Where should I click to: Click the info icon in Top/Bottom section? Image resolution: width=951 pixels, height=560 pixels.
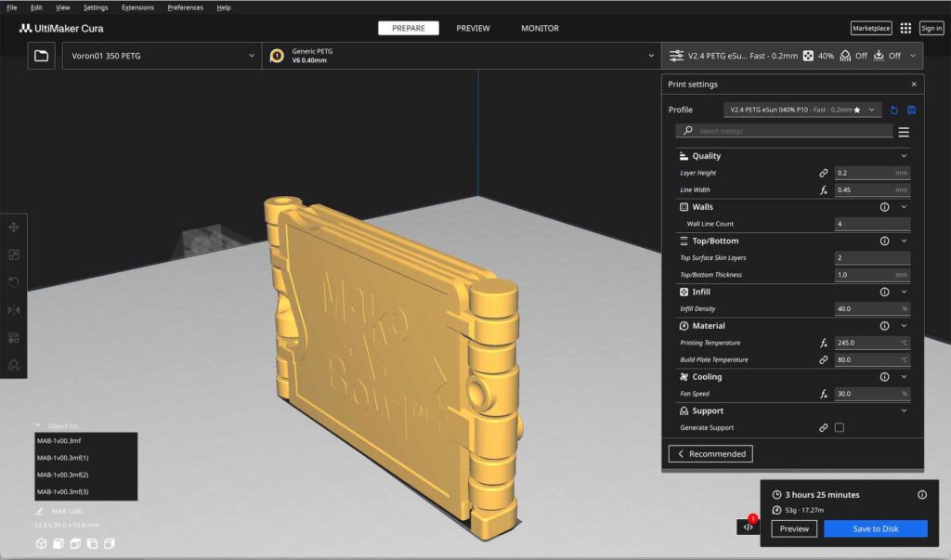pyautogui.click(x=885, y=241)
